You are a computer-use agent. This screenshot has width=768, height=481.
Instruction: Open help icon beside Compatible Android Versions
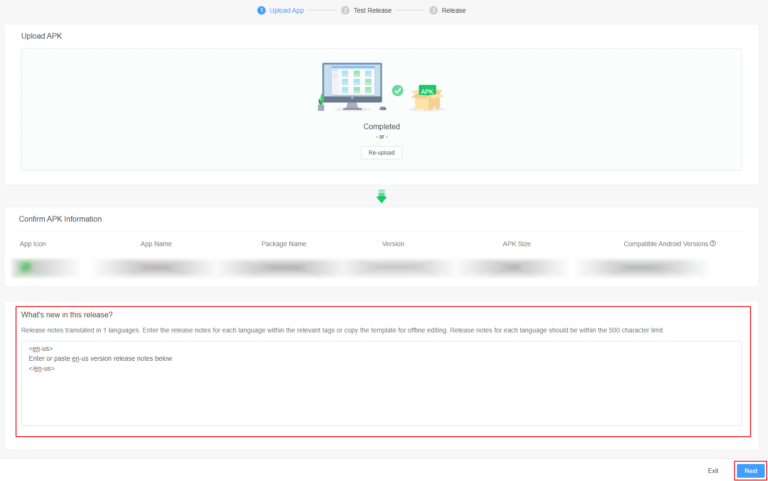(x=713, y=243)
